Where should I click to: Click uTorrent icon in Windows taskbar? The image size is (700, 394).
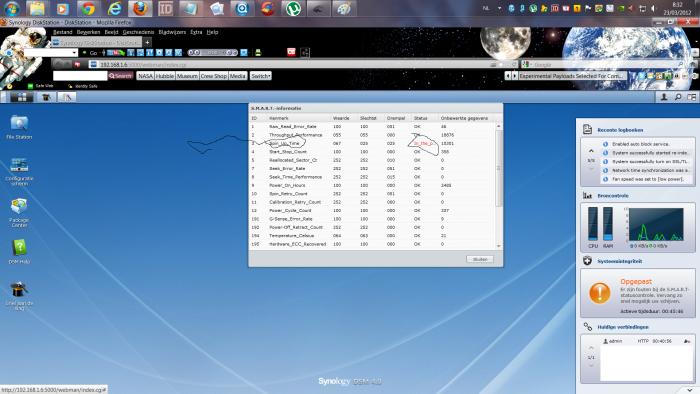[293, 8]
